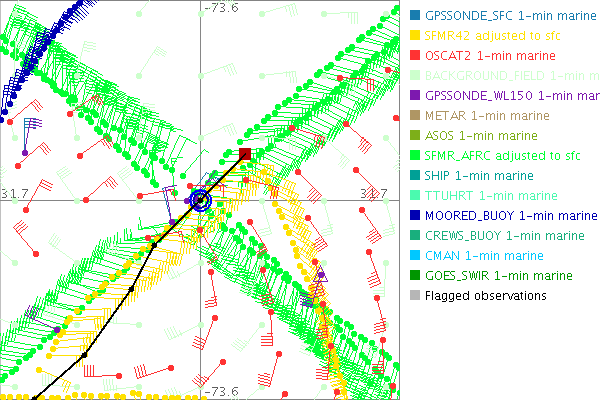Image resolution: width=600 pixels, height=400 pixels.
Task: Click the top -73.6 longitude label
Action: pos(222,9)
